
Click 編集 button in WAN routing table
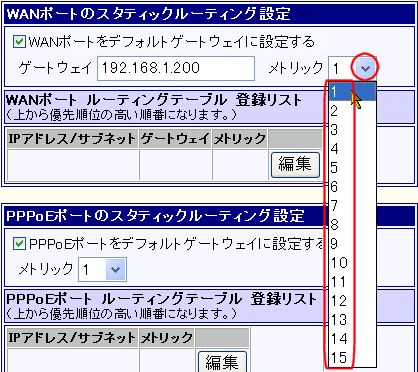tap(295, 165)
